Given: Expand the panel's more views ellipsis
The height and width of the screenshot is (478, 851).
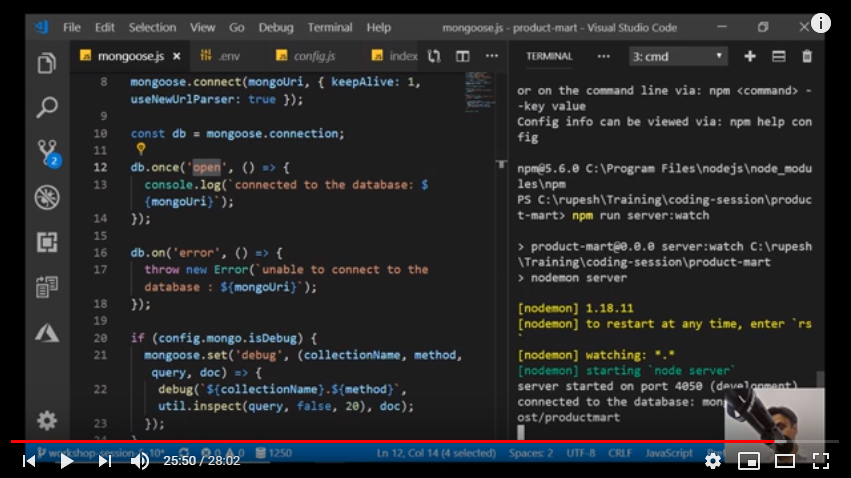Looking at the screenshot, I should [603, 57].
